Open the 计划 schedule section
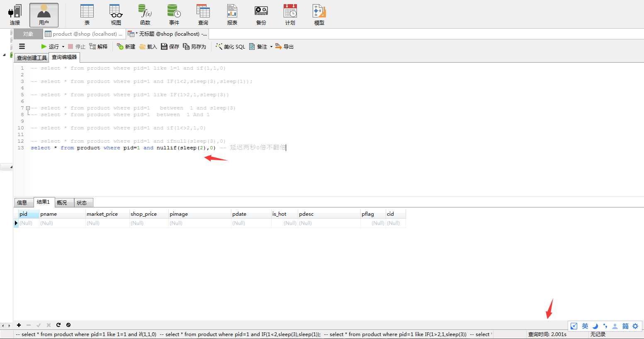 [290, 15]
